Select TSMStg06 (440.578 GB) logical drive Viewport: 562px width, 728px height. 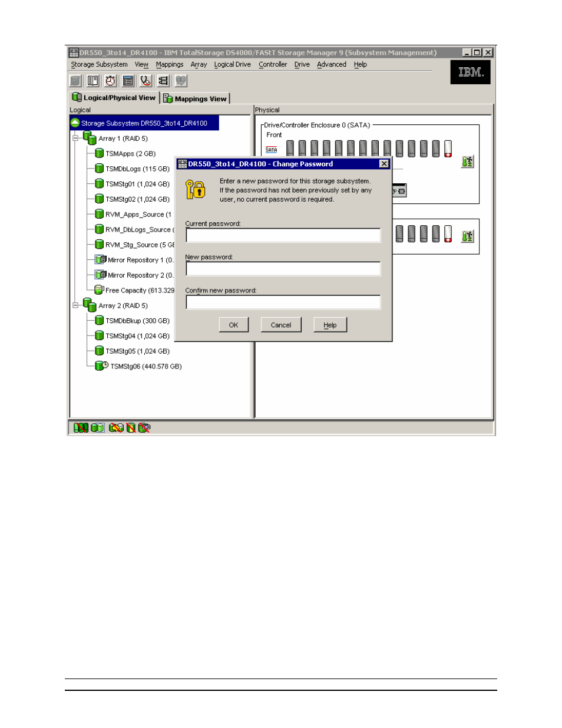(x=146, y=367)
